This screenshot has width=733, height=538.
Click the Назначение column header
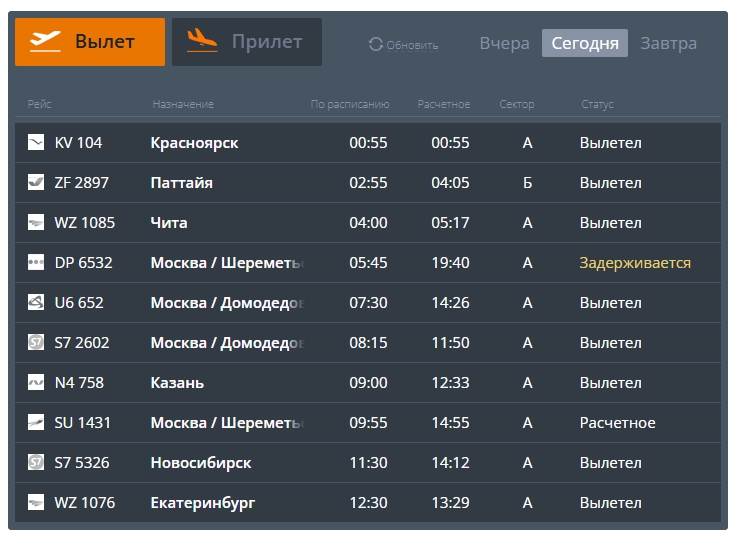(x=183, y=105)
